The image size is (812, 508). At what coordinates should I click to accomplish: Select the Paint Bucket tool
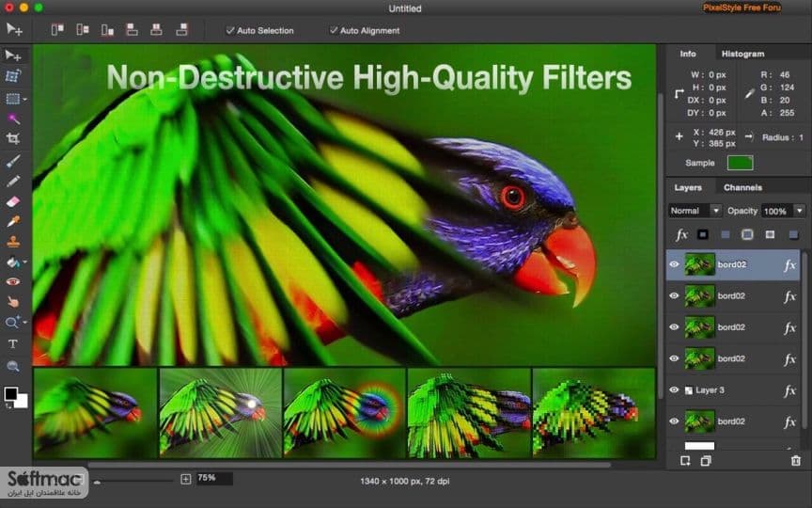coord(12,262)
